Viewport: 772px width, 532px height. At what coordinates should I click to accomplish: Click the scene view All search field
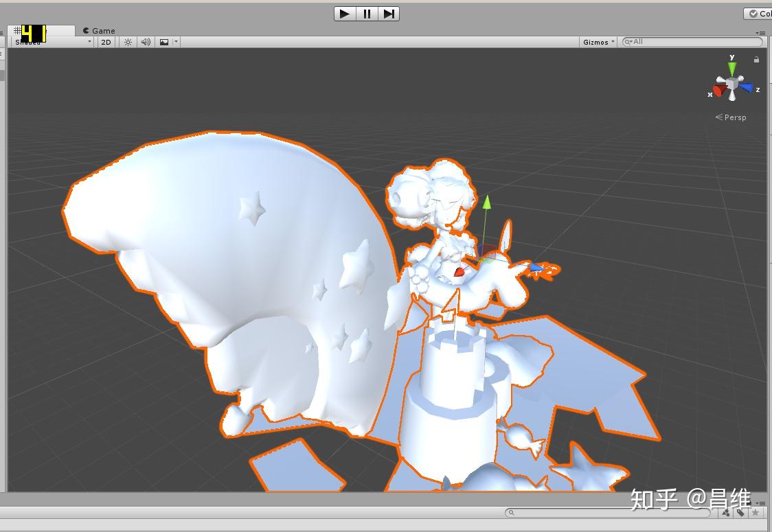[x=693, y=42]
